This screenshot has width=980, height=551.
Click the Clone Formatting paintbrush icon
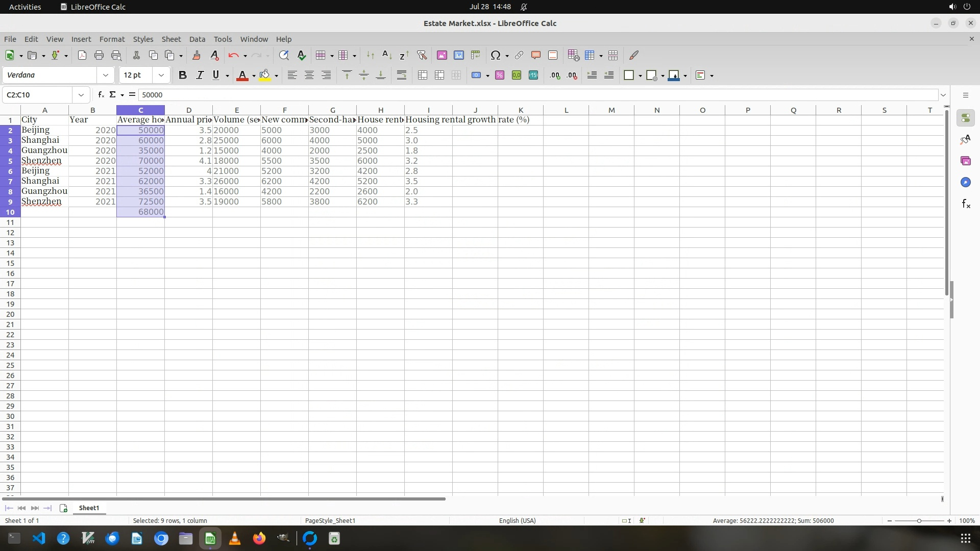point(197,56)
